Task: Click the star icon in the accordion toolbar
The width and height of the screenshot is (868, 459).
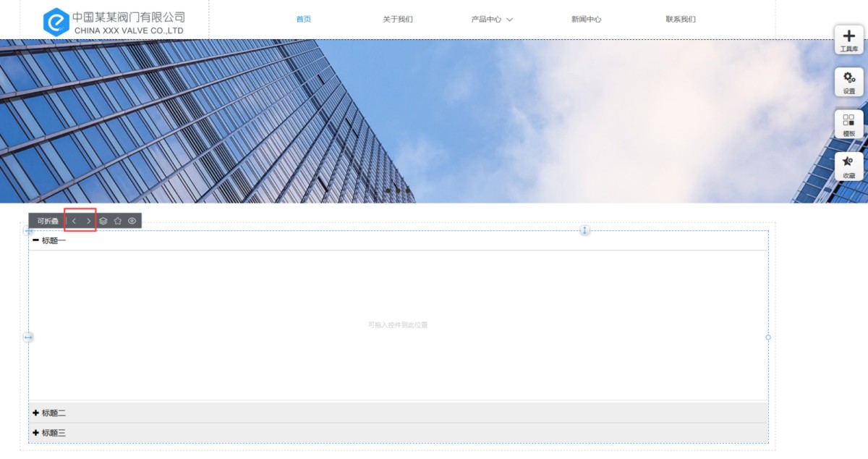Action: click(118, 221)
